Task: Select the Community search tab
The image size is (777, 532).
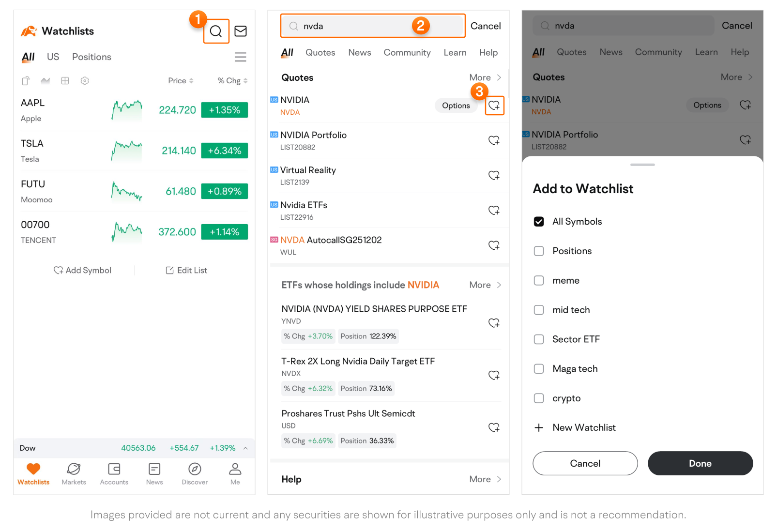Action: pyautogui.click(x=407, y=53)
